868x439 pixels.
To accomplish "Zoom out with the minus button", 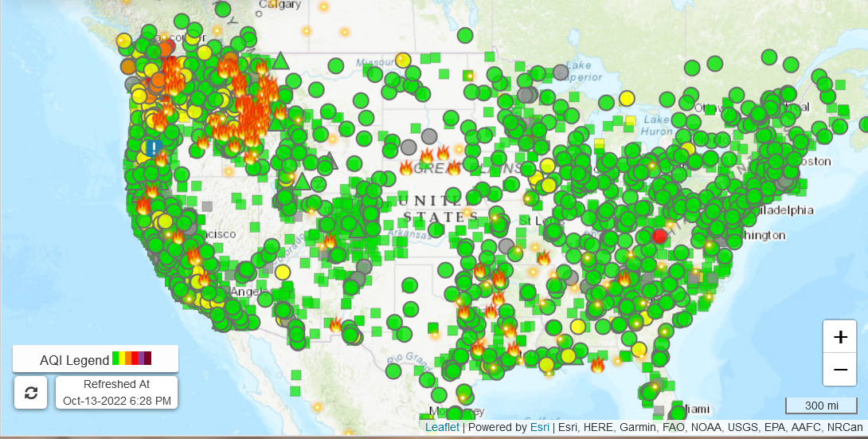I will point(839,370).
